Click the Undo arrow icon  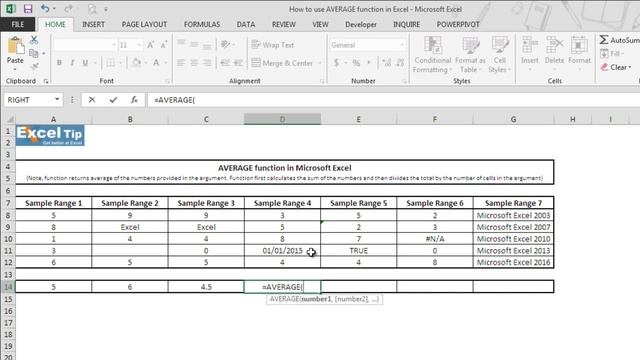pyautogui.click(x=45, y=9)
